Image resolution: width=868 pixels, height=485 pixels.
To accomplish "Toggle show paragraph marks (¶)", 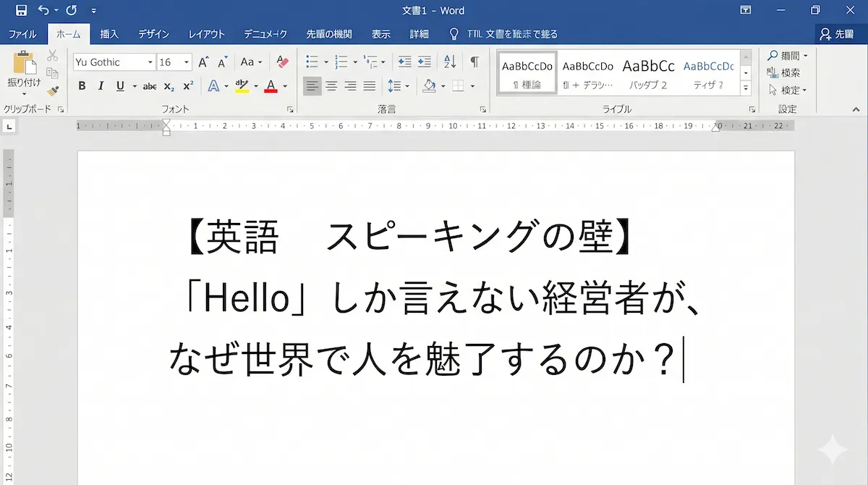I will pyautogui.click(x=474, y=62).
